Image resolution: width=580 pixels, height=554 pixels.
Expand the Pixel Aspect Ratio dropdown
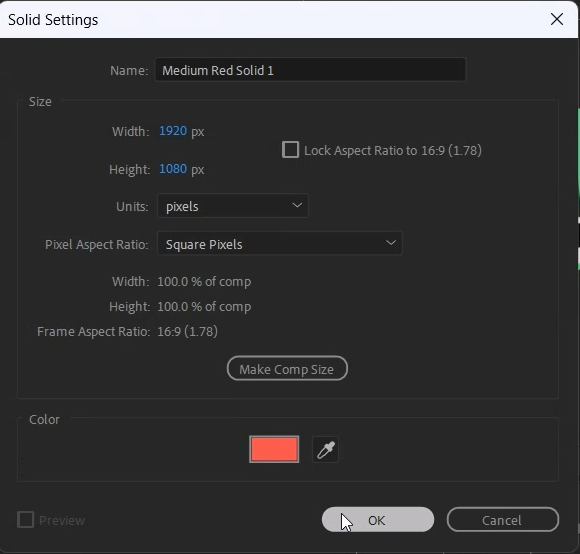[280, 243]
